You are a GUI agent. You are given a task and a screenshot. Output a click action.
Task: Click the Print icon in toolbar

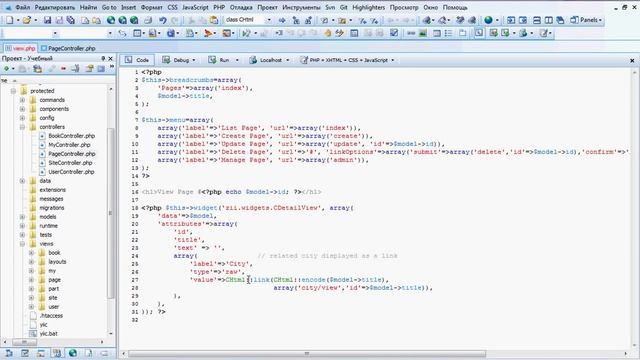148,20
